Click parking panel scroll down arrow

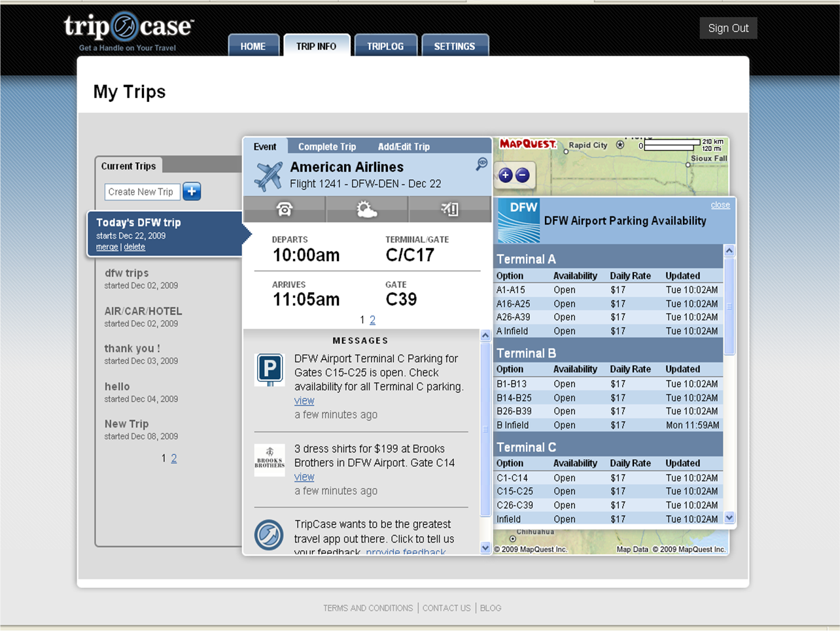click(x=729, y=518)
